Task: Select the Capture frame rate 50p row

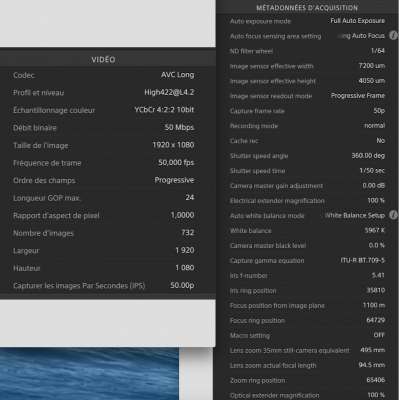Action: click(x=307, y=111)
